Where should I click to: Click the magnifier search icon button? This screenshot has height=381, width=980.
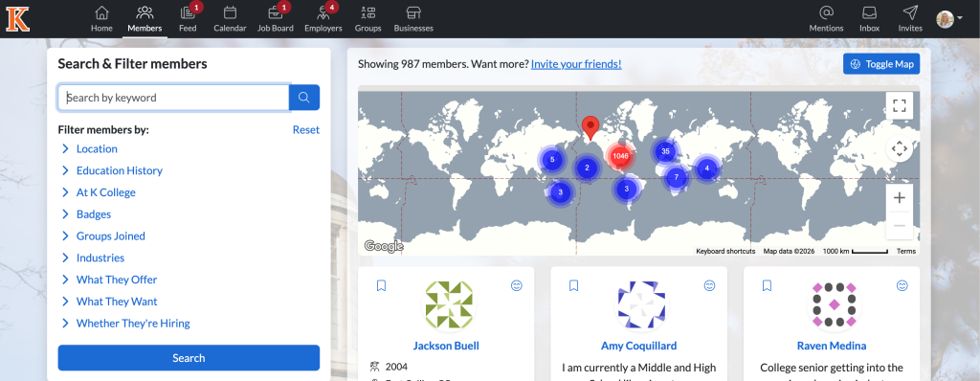304,98
